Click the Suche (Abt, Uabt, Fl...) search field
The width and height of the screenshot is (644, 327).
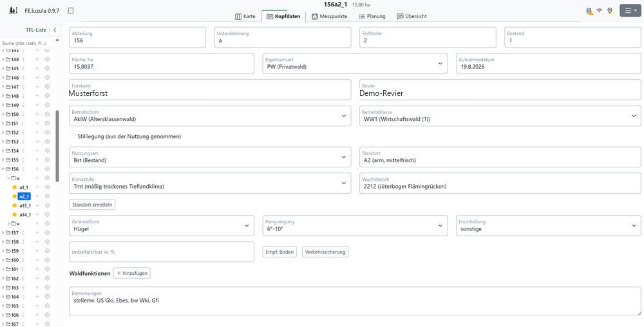27,43
